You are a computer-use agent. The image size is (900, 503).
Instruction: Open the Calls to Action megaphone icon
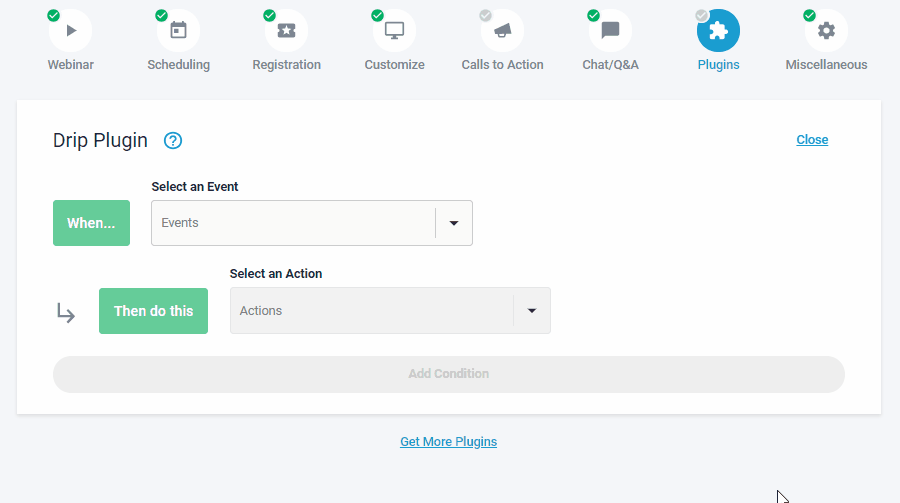point(502,30)
